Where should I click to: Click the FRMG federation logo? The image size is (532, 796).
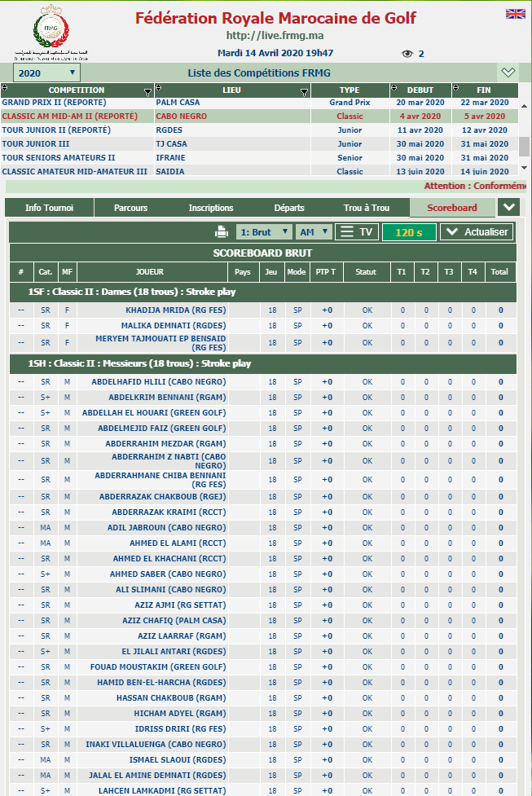pyautogui.click(x=51, y=32)
